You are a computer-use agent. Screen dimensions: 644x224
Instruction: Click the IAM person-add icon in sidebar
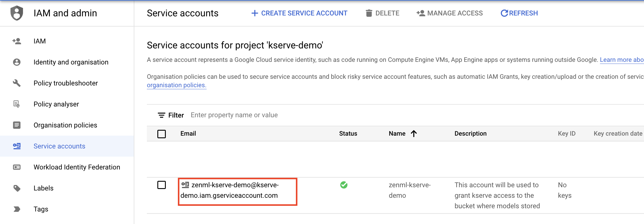point(17,41)
